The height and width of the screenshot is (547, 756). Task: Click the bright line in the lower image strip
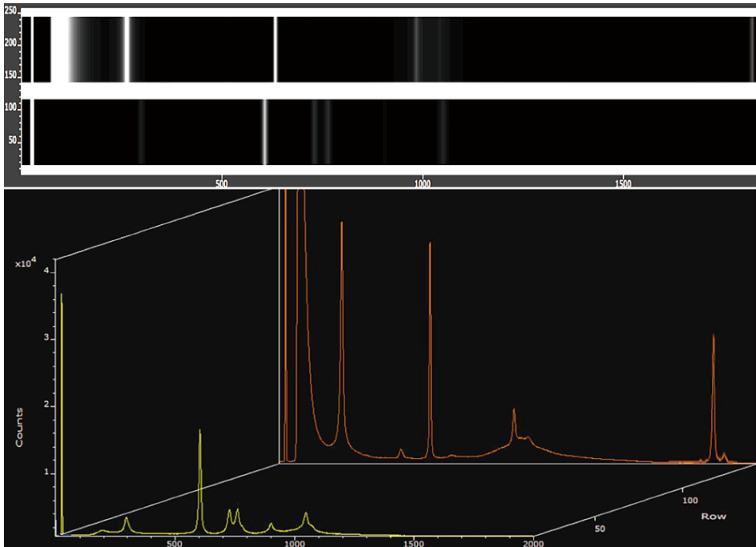264,132
